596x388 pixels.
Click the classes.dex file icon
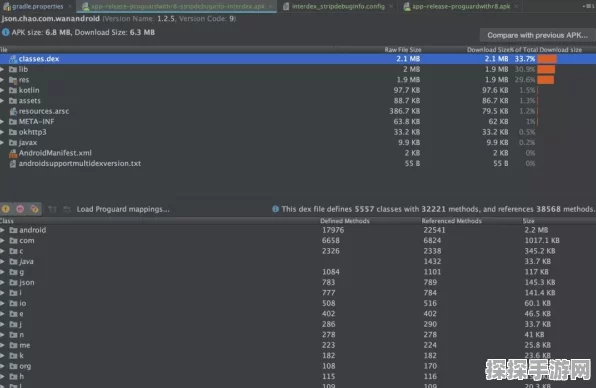13,59
